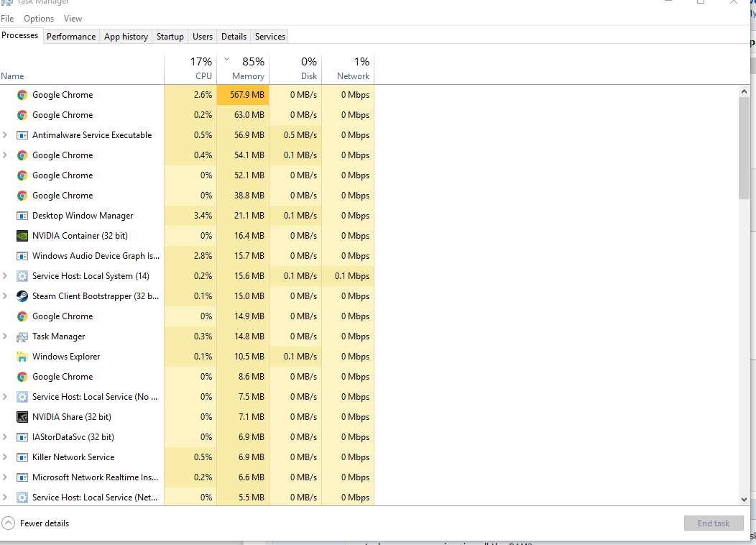Click Chrome icon of the 14.9 MB process
The width and height of the screenshot is (756, 545).
pos(22,316)
